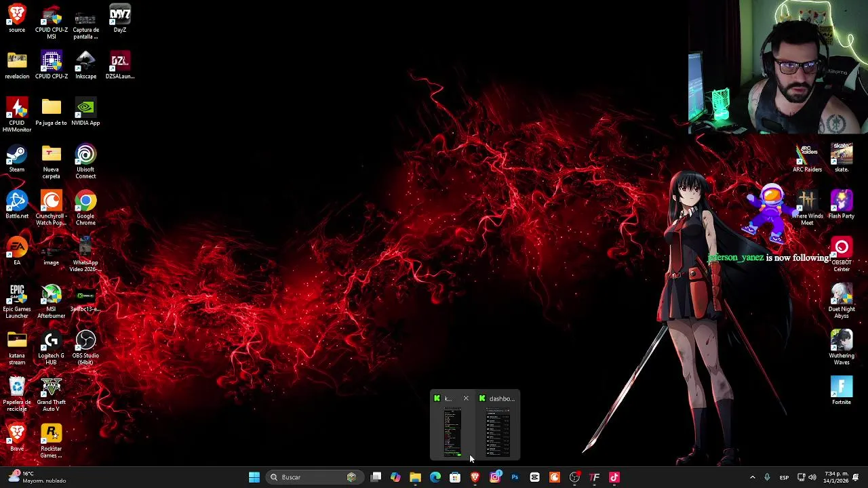Open the EA app shortcut
The height and width of the screenshot is (488, 868).
tap(17, 251)
